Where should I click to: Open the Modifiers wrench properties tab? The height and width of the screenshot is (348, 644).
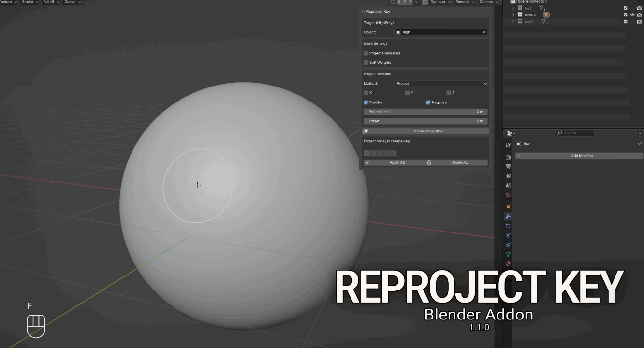[x=508, y=217]
